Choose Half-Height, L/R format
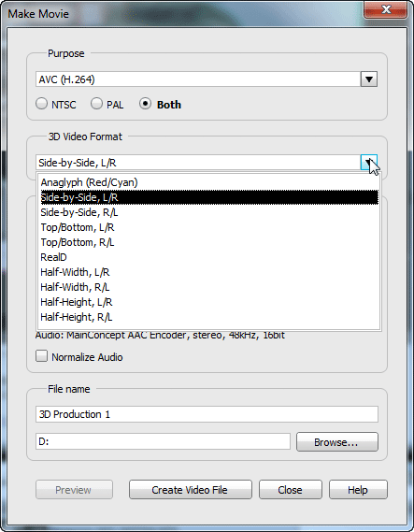Screen dimensions: 414x532 pyautogui.click(x=209, y=302)
